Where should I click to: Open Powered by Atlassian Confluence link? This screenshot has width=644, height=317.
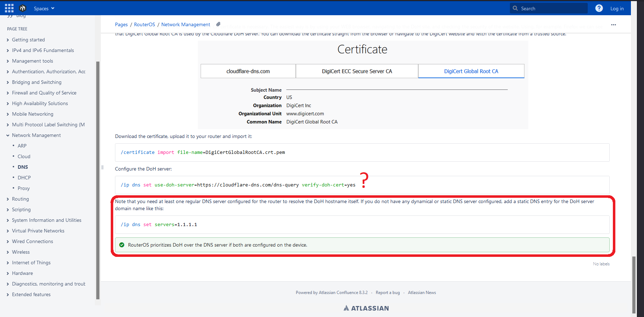pos(332,293)
